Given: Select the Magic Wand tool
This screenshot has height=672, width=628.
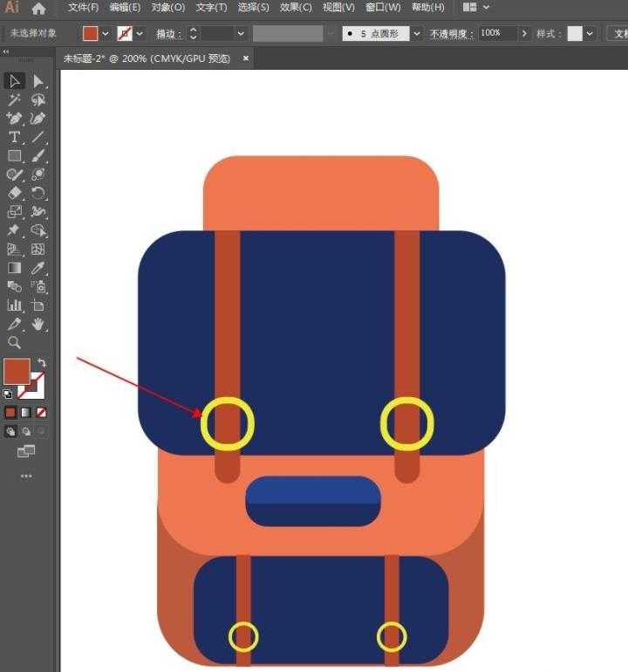Looking at the screenshot, I should click(14, 100).
